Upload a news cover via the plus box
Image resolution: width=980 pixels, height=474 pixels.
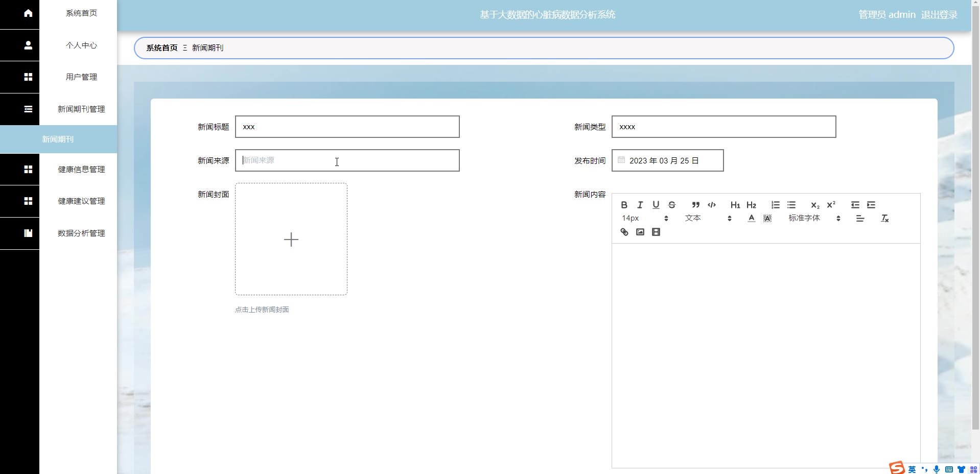[x=291, y=239]
